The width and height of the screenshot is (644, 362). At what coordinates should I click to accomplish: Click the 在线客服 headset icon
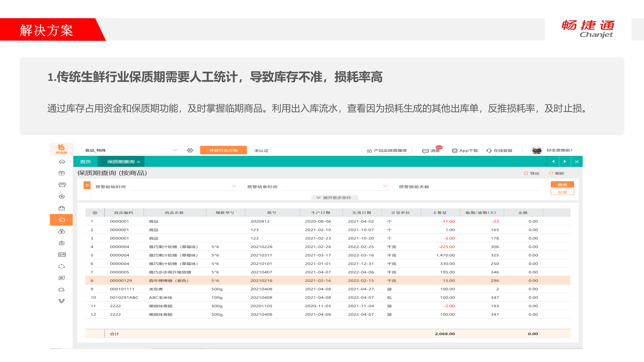click(x=489, y=151)
